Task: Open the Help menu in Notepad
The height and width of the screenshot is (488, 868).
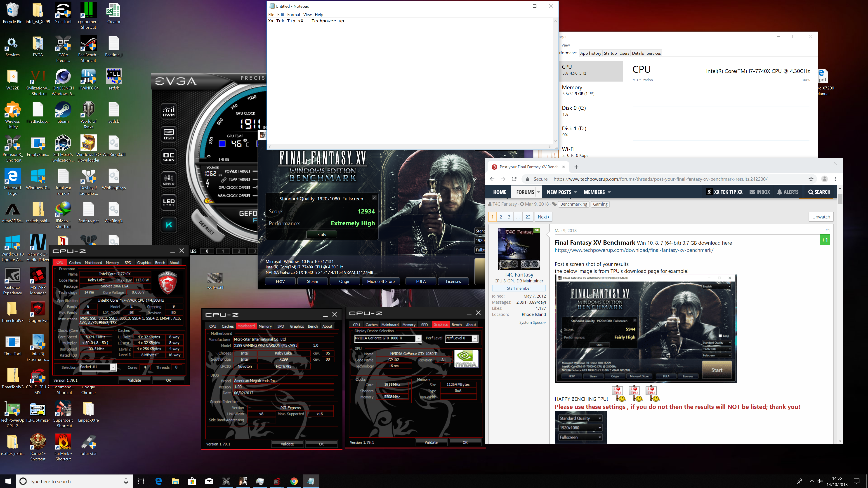Action: 319,14
